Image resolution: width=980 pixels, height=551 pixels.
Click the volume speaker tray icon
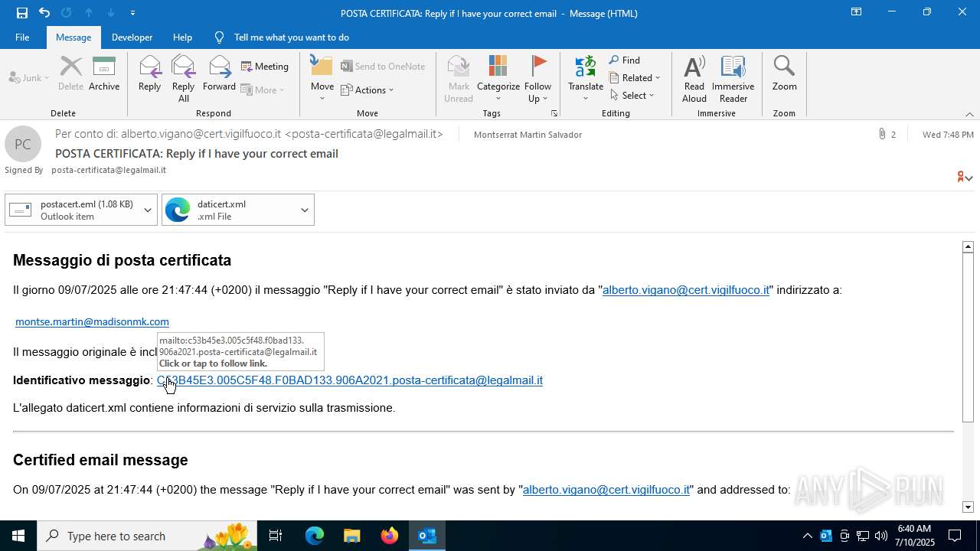(x=880, y=536)
